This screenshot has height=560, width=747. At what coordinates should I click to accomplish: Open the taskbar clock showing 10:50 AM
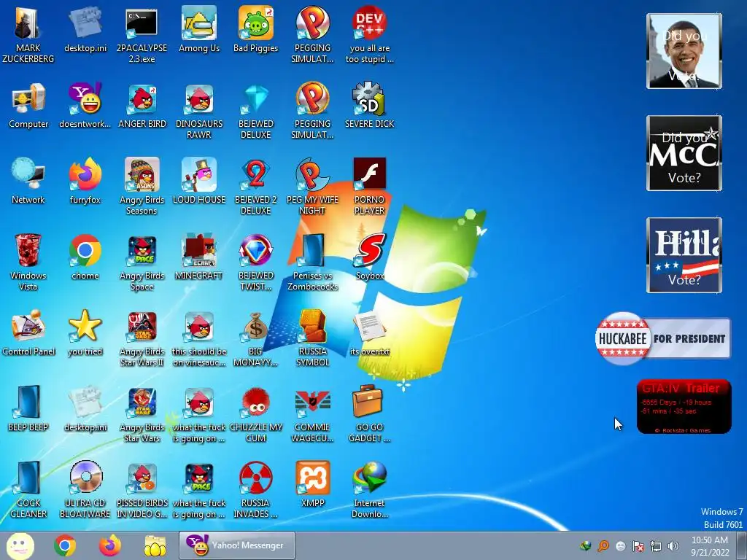pos(710,545)
